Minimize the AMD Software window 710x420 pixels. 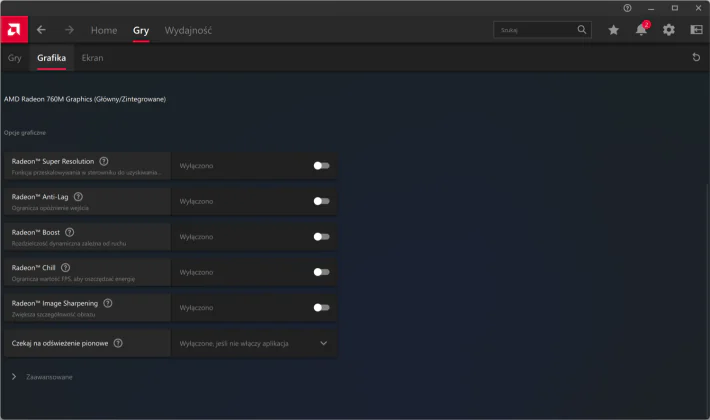pyautogui.click(x=651, y=8)
